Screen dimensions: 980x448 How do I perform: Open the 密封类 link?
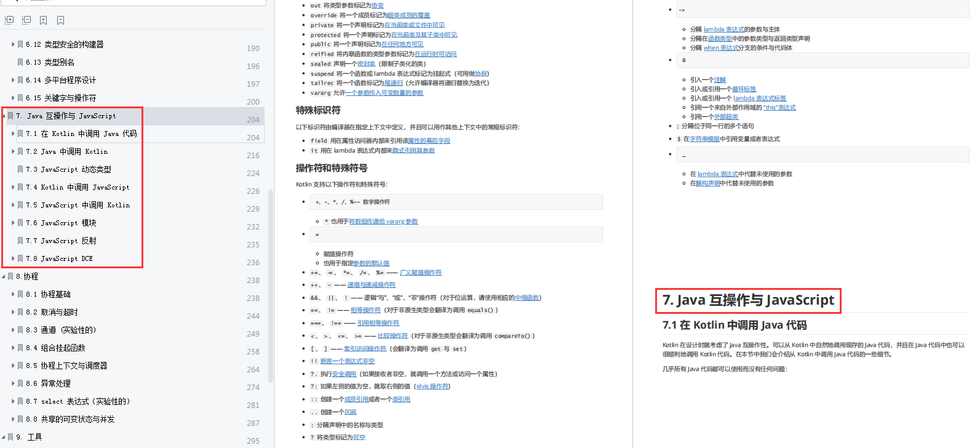tap(366, 64)
